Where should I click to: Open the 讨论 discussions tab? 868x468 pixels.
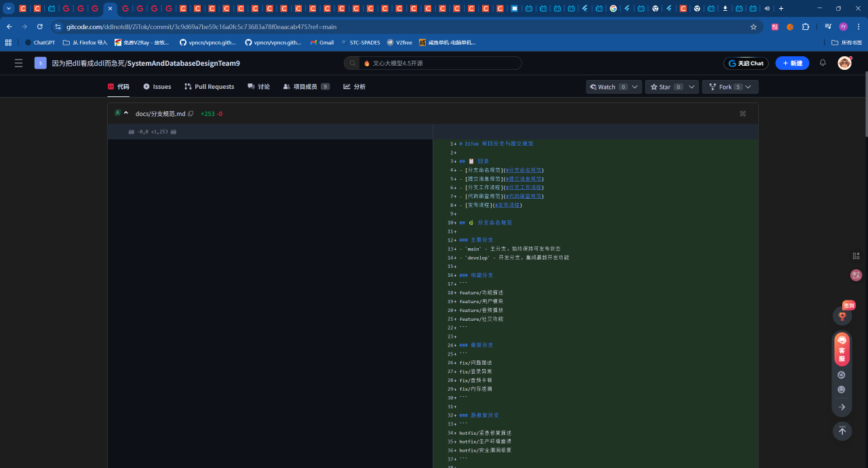(258, 87)
